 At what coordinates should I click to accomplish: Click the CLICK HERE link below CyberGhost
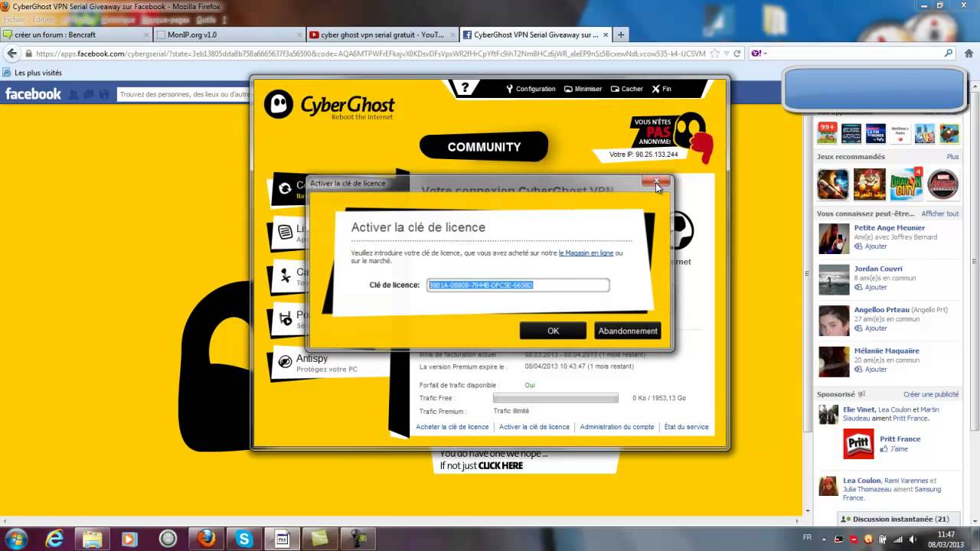click(x=500, y=465)
